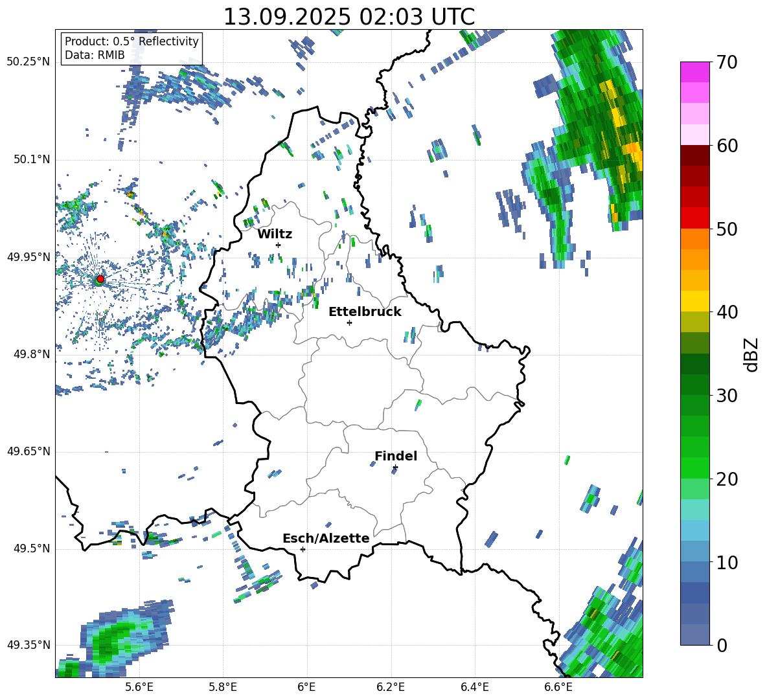Click the 50 tick on the colorbar
Viewport: 767px width, 700px height.
(727, 229)
